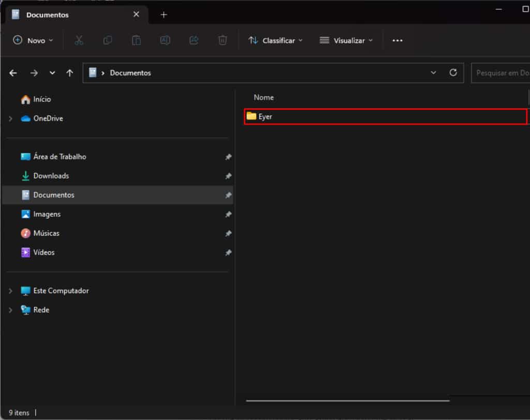Sort by the Nome column header

(x=263, y=98)
